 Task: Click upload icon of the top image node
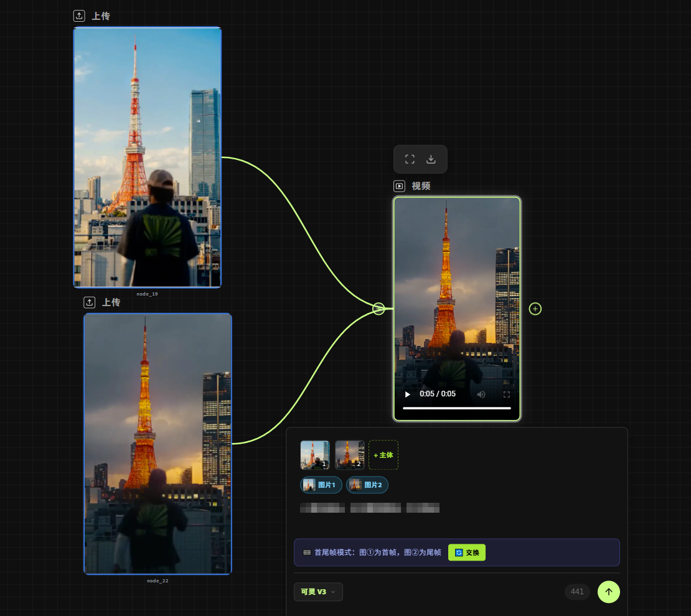pos(79,16)
